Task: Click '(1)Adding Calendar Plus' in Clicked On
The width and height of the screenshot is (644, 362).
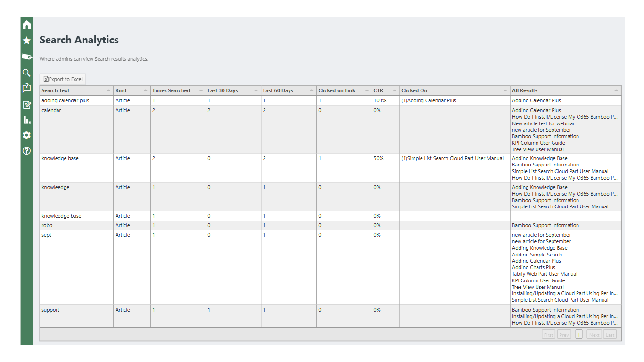Action: [x=429, y=100]
